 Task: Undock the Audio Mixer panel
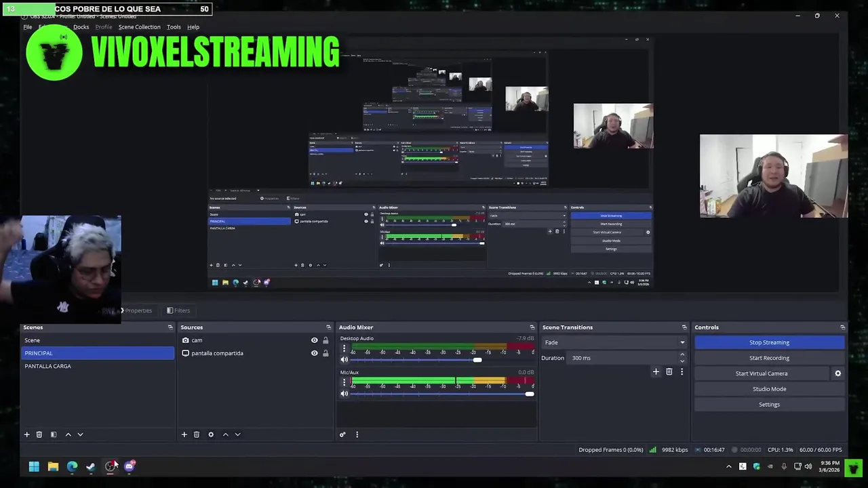pyautogui.click(x=532, y=327)
